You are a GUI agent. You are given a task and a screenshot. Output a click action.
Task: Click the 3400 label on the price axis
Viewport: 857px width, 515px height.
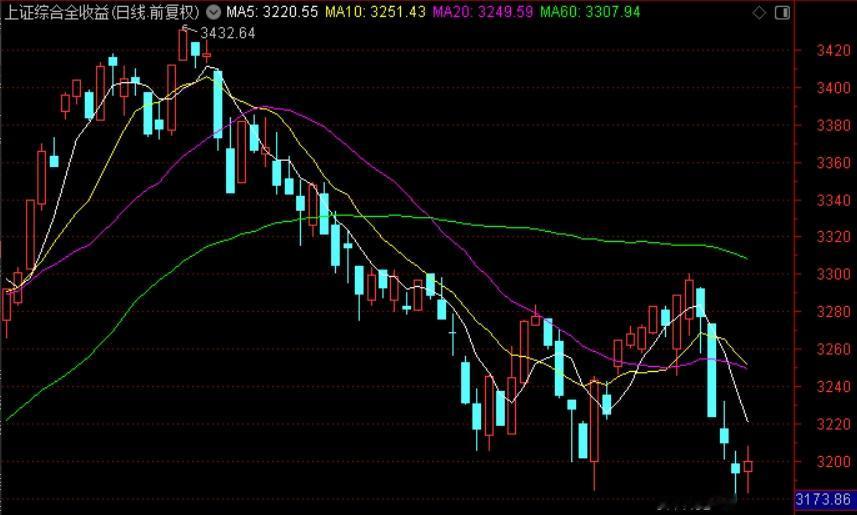tap(833, 87)
